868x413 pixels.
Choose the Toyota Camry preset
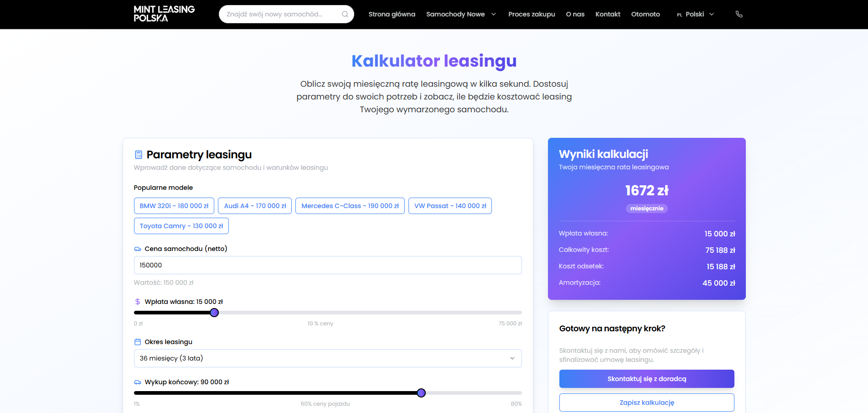181,226
